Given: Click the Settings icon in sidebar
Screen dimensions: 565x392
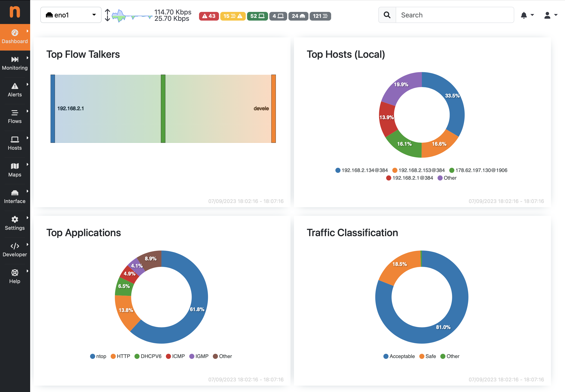Looking at the screenshot, I should [x=15, y=219].
